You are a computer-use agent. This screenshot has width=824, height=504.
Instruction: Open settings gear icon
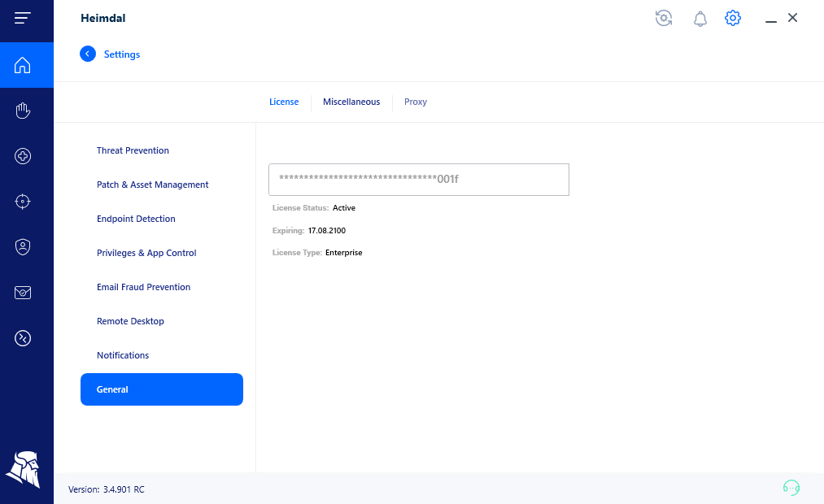pyautogui.click(x=733, y=18)
